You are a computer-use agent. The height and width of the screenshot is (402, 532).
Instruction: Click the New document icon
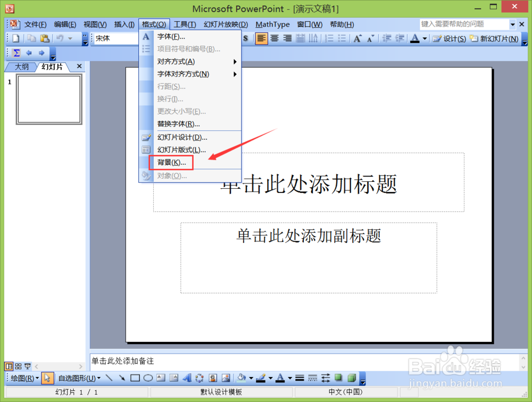point(15,38)
